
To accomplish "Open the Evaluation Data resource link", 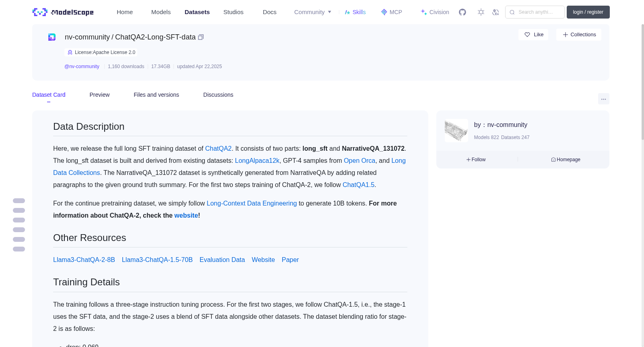I will point(222,260).
